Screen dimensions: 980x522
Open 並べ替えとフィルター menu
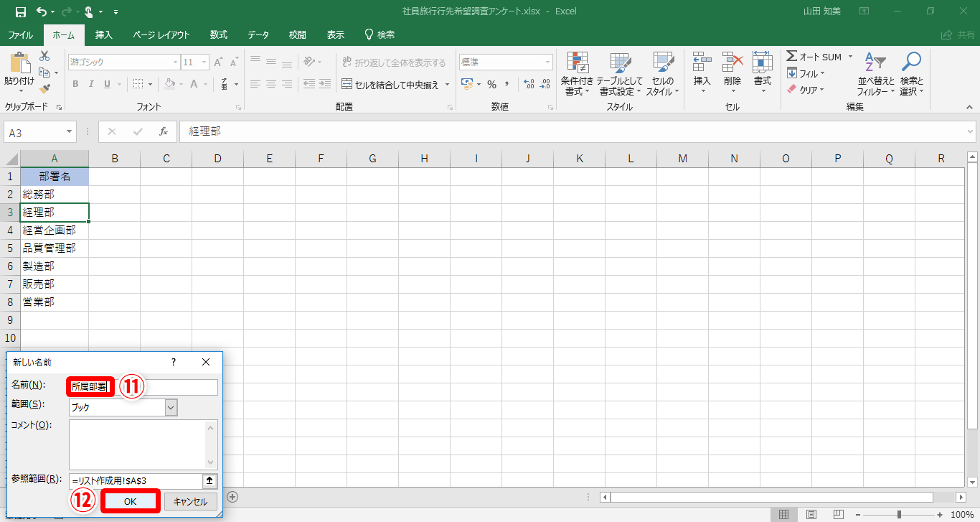click(876, 73)
